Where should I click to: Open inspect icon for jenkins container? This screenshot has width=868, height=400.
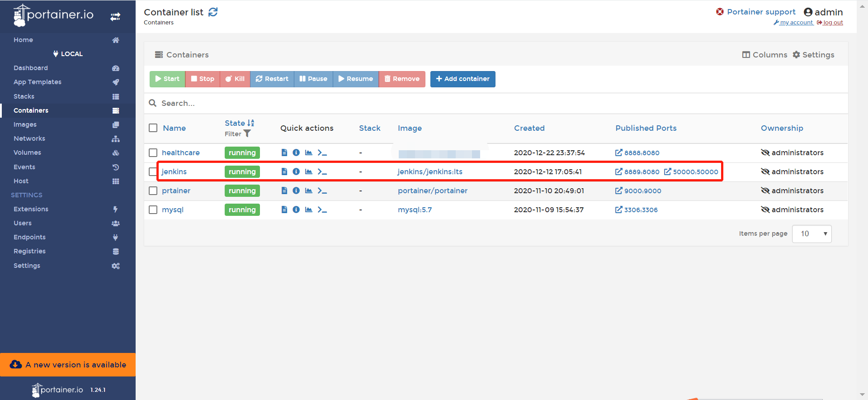point(296,171)
